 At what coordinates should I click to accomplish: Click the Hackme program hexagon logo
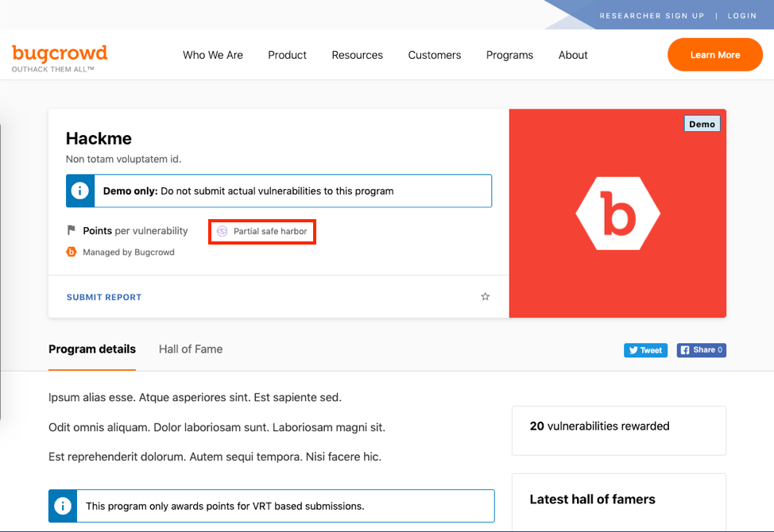pyautogui.click(x=617, y=214)
